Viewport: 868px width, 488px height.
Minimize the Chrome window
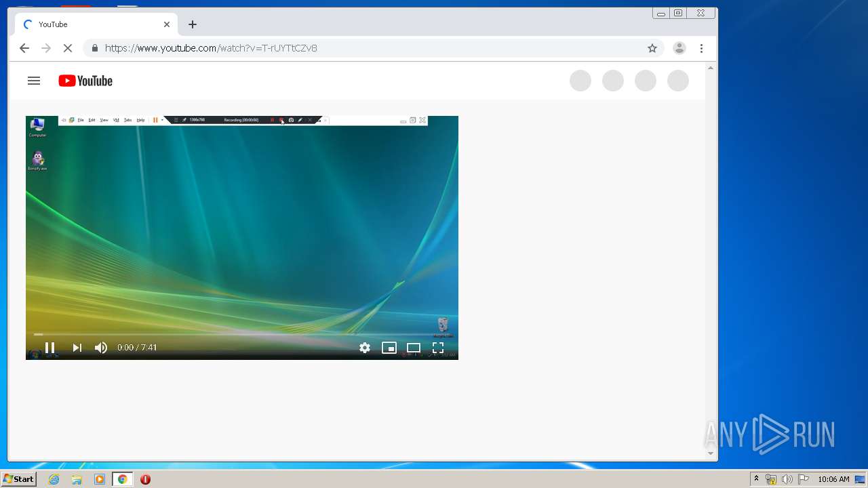[x=661, y=13]
